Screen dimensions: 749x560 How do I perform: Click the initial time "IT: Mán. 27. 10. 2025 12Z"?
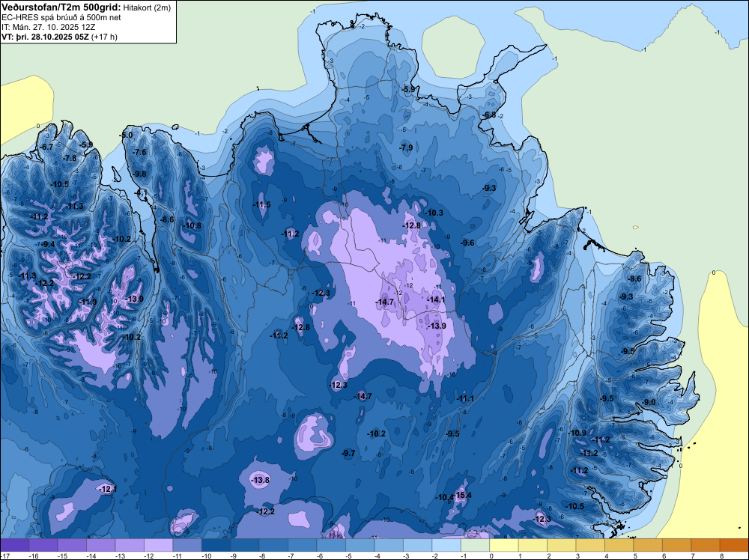pos(48,27)
